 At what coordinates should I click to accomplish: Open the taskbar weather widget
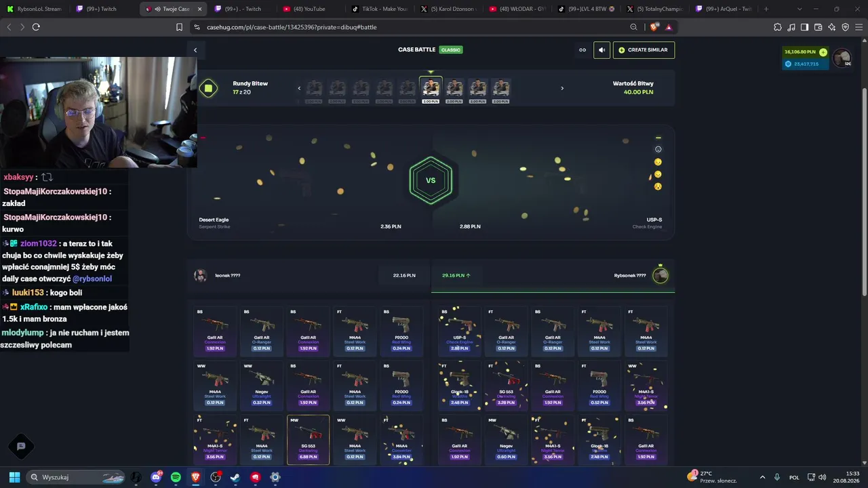click(x=712, y=477)
